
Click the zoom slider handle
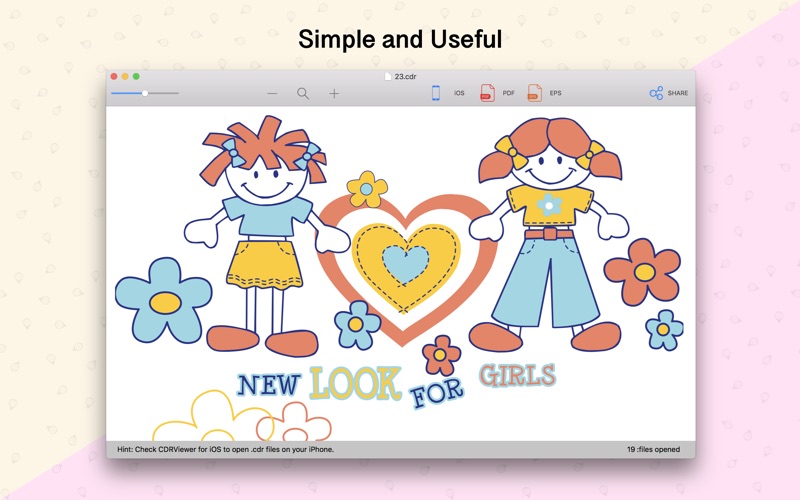pos(145,93)
